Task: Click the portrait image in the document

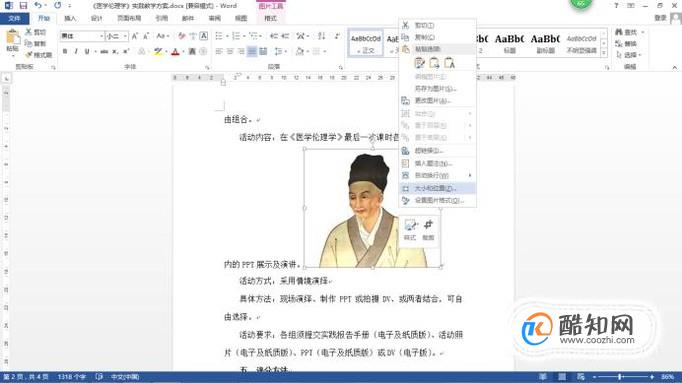Action: pyautogui.click(x=373, y=208)
